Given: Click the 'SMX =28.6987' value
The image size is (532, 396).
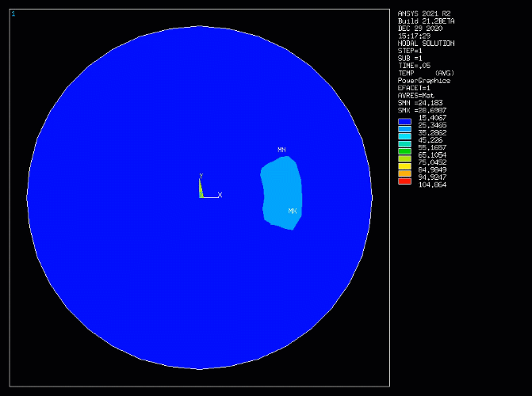Looking at the screenshot, I should pyautogui.click(x=422, y=111).
